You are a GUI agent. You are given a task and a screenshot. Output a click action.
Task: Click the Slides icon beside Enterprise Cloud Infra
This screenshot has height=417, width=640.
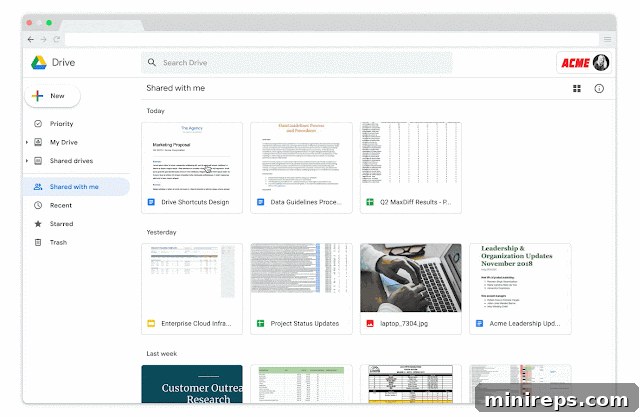coord(151,324)
